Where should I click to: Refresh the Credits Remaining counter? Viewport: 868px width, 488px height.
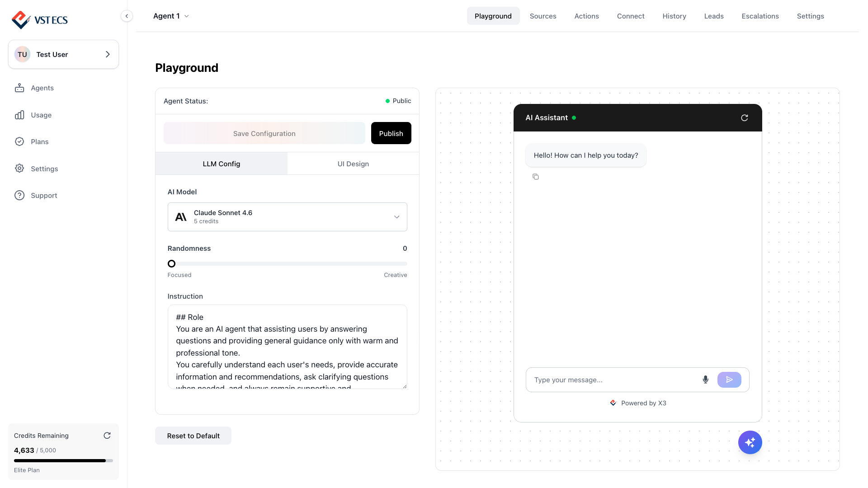pos(107,436)
